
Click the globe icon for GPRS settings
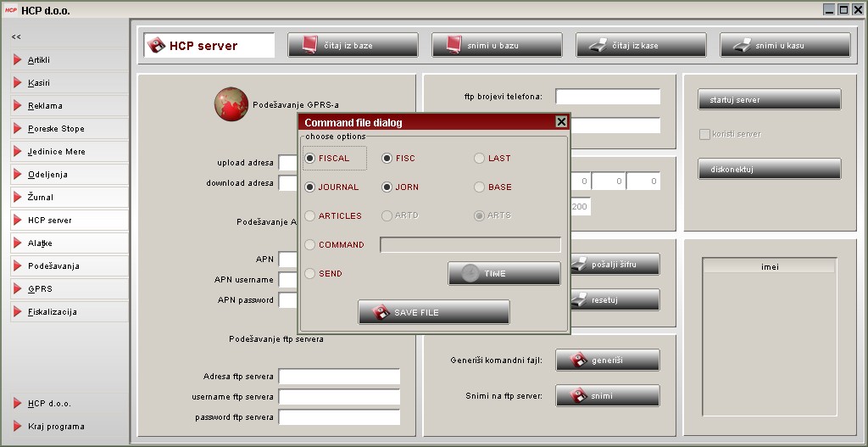click(231, 104)
